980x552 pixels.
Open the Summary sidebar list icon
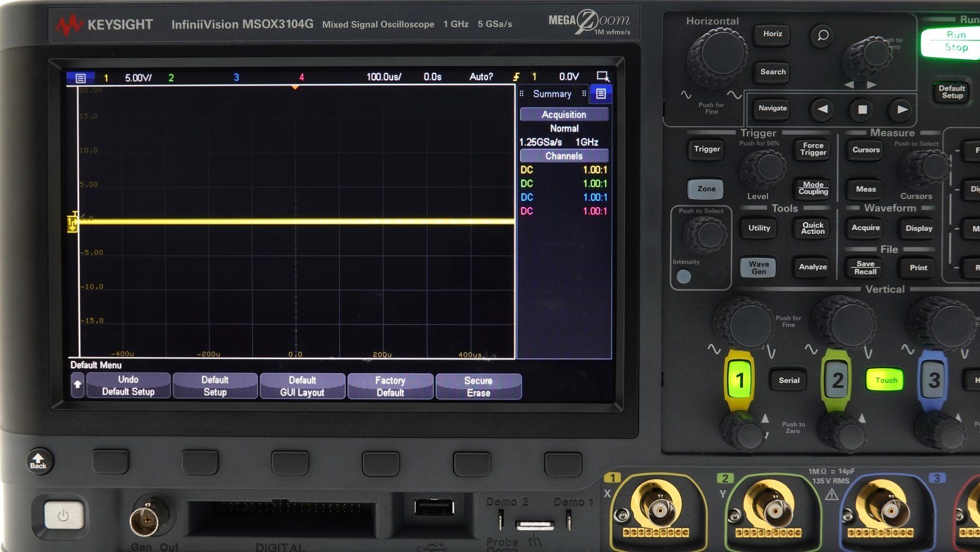point(601,94)
